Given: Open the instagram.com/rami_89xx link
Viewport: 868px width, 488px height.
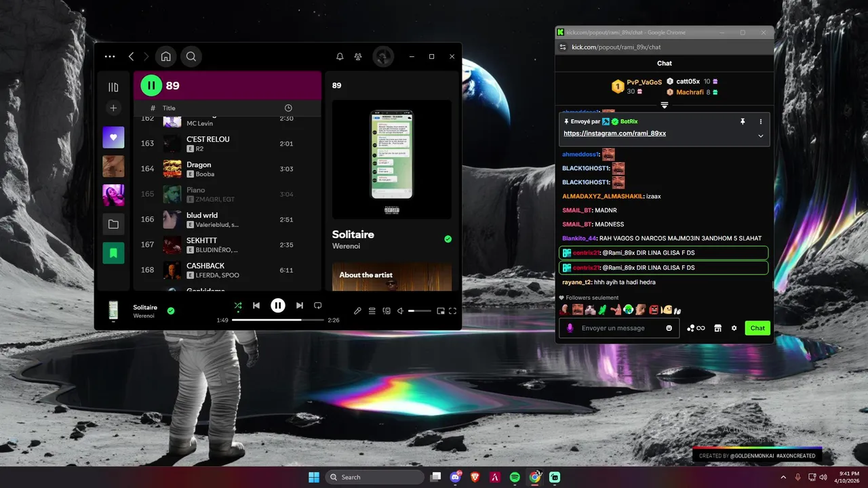Looking at the screenshot, I should [x=614, y=134].
